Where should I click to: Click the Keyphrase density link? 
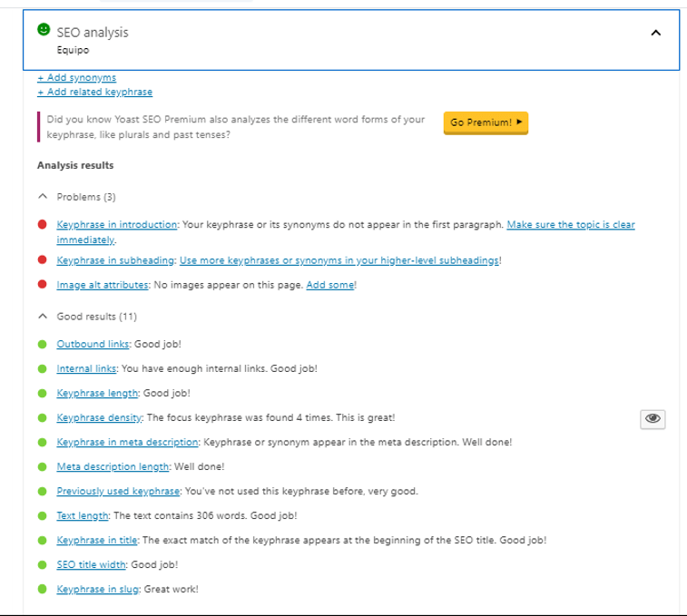pos(99,418)
